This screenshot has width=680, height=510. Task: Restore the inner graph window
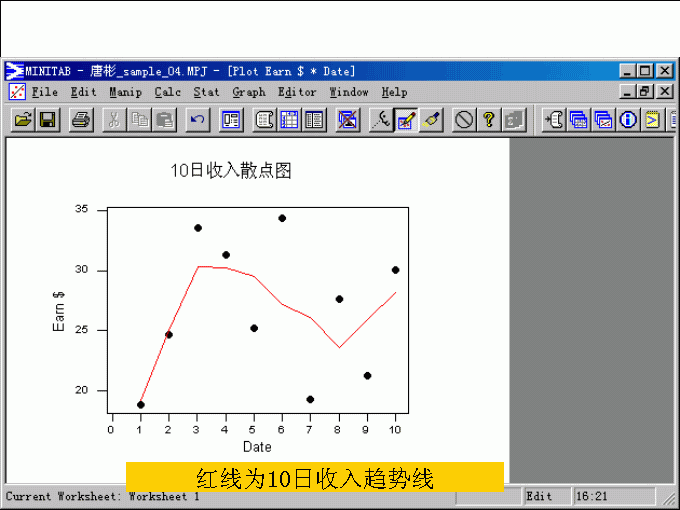[646, 92]
